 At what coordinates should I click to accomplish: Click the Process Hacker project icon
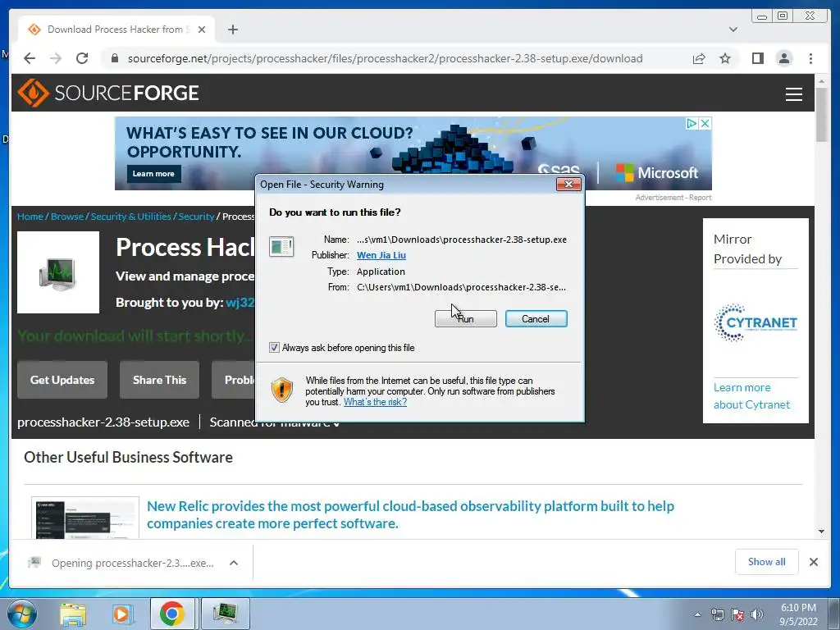click(58, 272)
